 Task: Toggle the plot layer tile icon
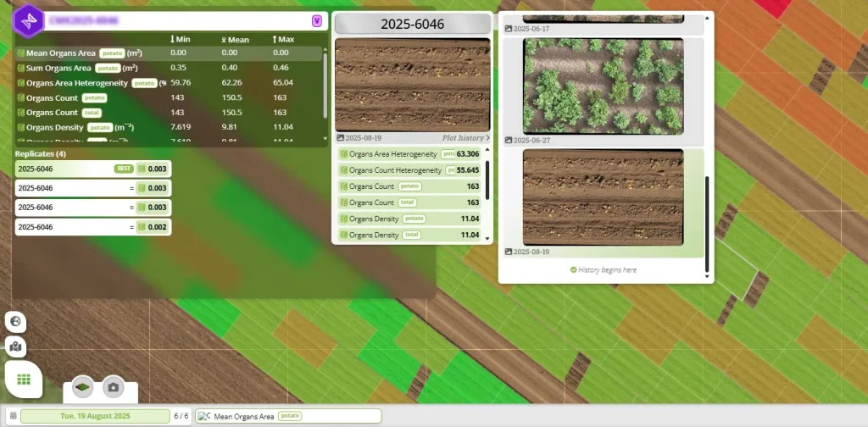[83, 386]
